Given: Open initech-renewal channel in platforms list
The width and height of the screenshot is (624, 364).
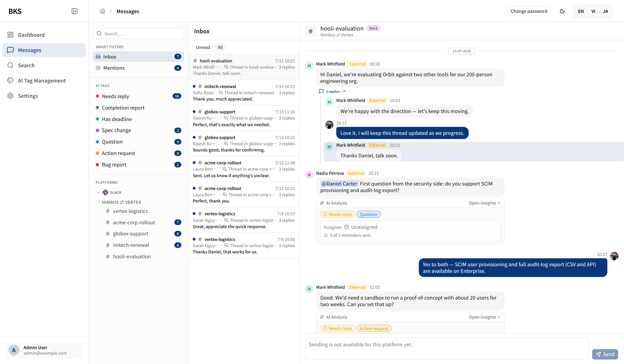Looking at the screenshot, I should pyautogui.click(x=143, y=245).
